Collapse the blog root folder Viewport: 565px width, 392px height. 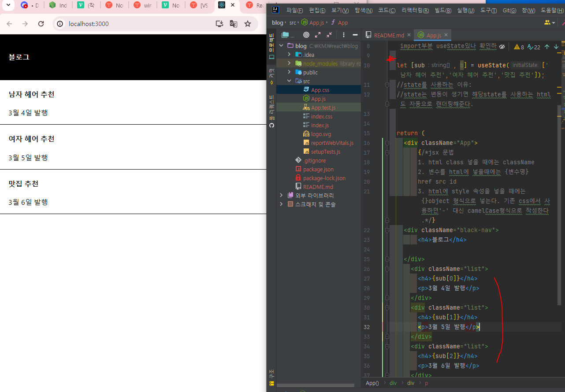point(281,46)
